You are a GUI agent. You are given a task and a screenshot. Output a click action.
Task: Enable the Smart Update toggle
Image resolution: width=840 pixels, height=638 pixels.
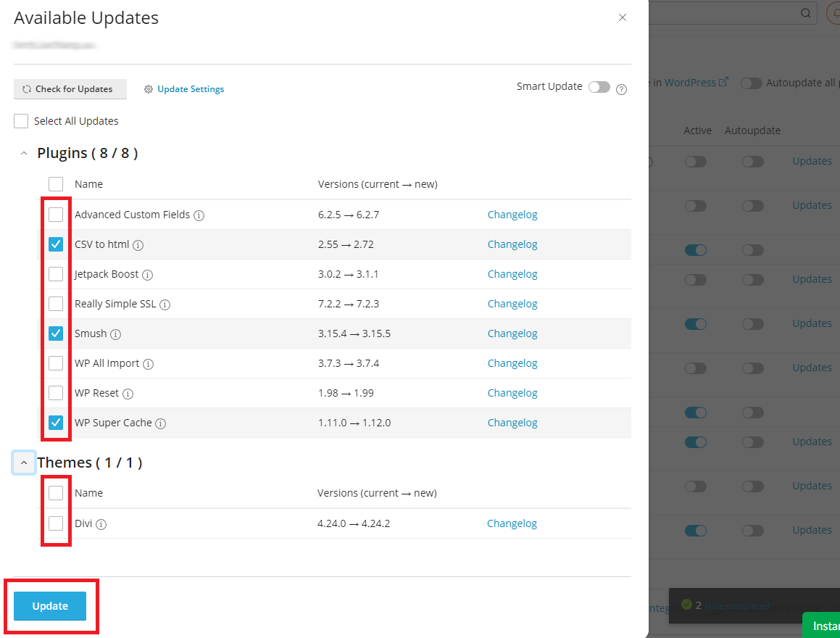[599, 87]
